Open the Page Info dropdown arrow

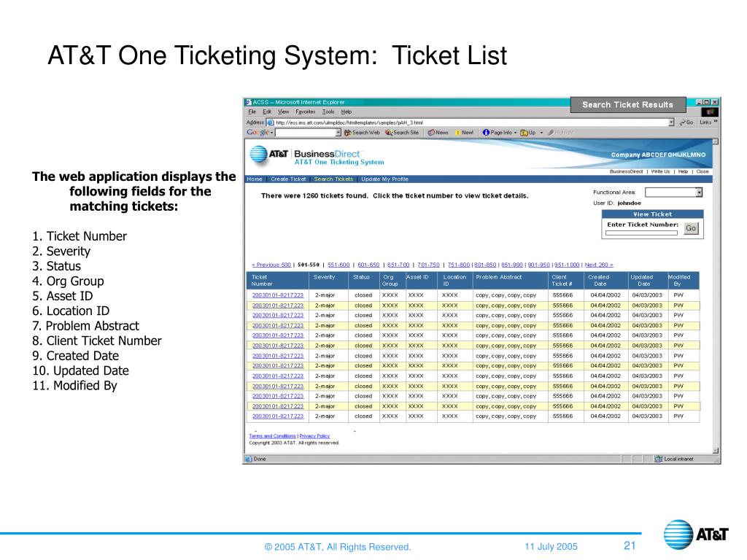(x=516, y=133)
